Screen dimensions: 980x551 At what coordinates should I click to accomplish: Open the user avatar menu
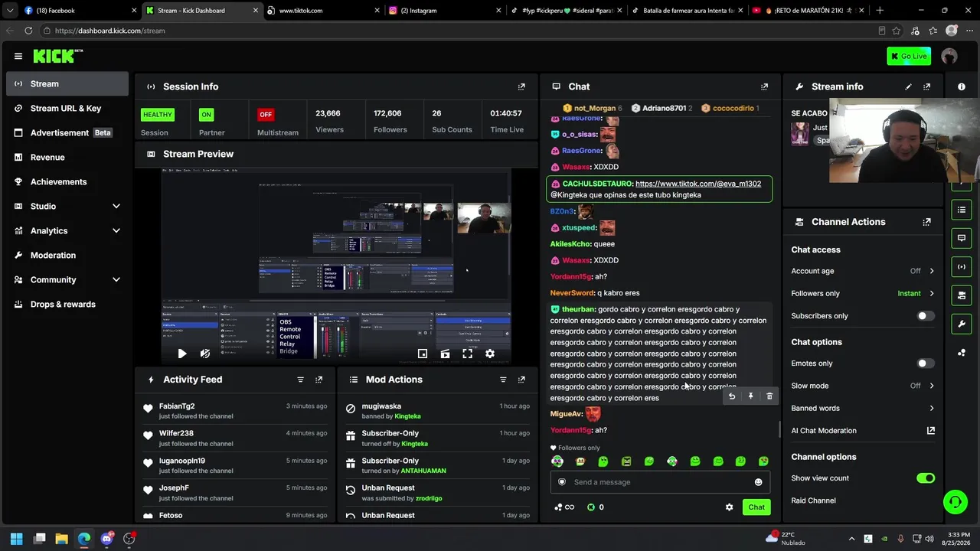tap(949, 56)
